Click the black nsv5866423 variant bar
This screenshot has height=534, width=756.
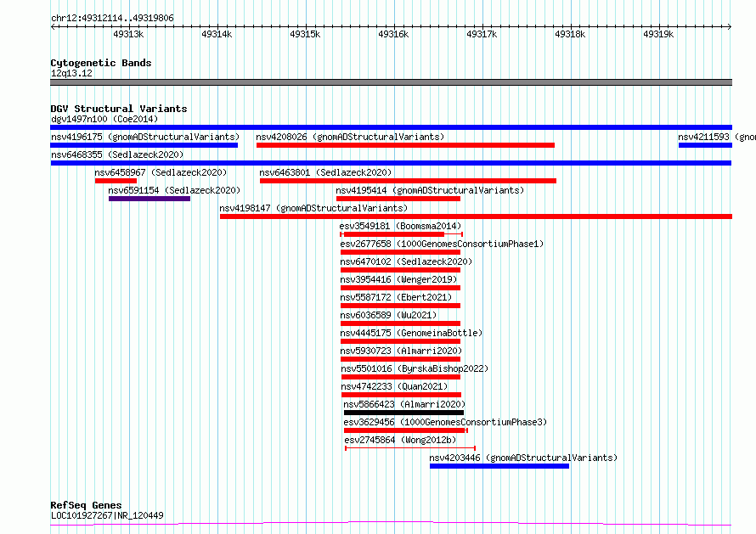pos(403,413)
